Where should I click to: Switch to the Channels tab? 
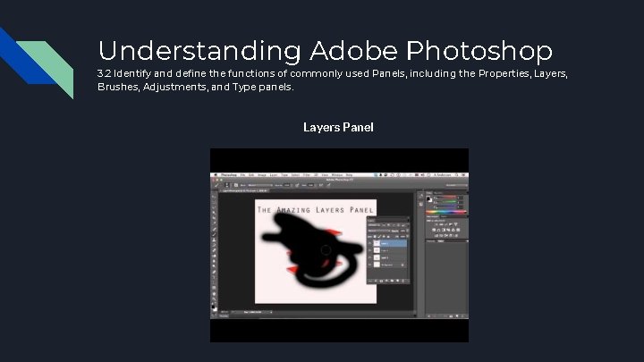click(431, 241)
